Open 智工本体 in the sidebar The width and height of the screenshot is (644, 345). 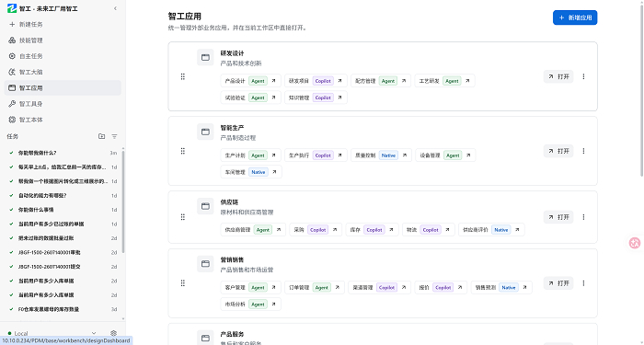pyautogui.click(x=63, y=120)
